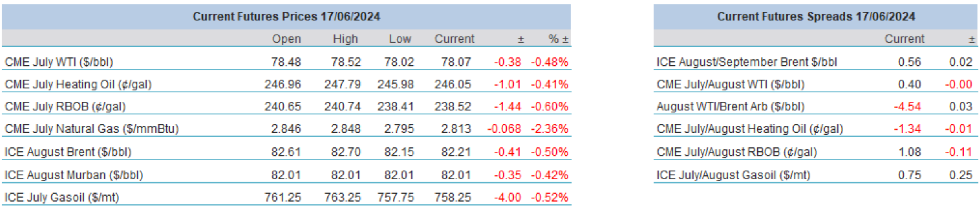The width and height of the screenshot is (980, 208).
Task: Click the % ± column header in prices table
Action: (x=559, y=39)
